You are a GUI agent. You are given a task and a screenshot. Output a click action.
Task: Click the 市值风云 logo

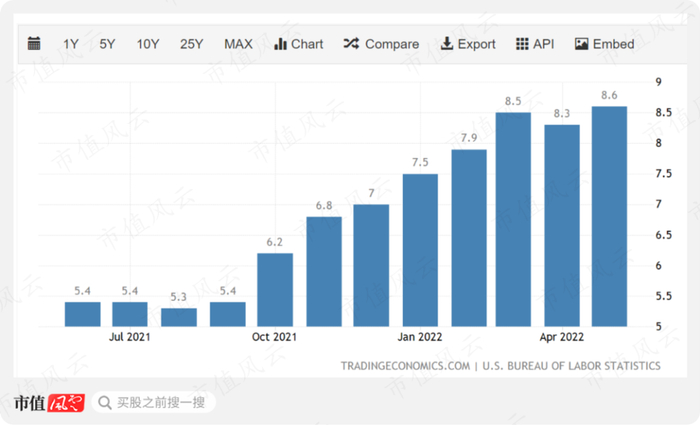point(49,403)
